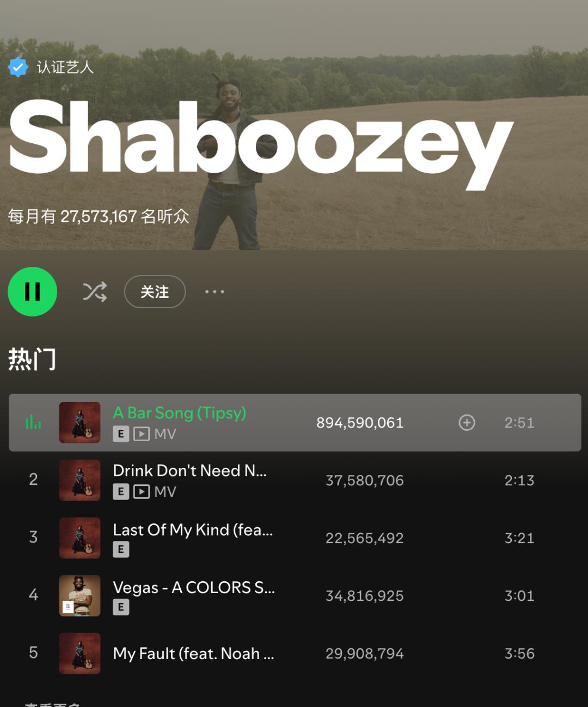This screenshot has width=588, height=707.
Task: Add A Bar Song (Tipsy) to library
Action: tap(467, 423)
